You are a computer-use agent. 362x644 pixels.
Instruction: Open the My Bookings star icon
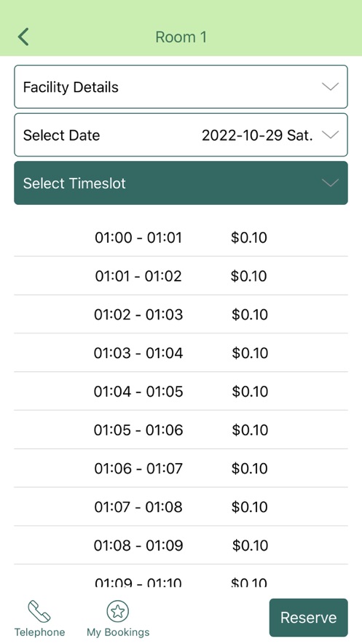coord(118,611)
